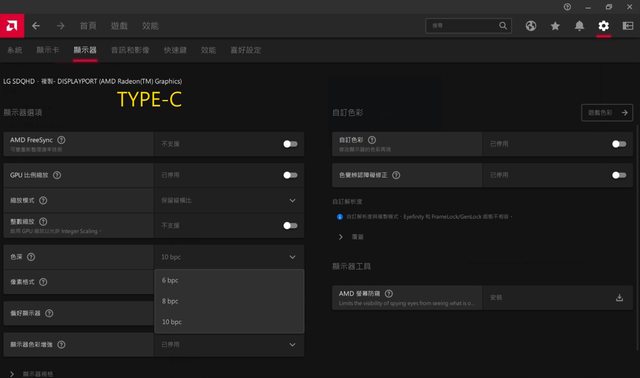Screen dimensions: 640x378
Task: Click the search magnifier icon
Action: pos(503,26)
